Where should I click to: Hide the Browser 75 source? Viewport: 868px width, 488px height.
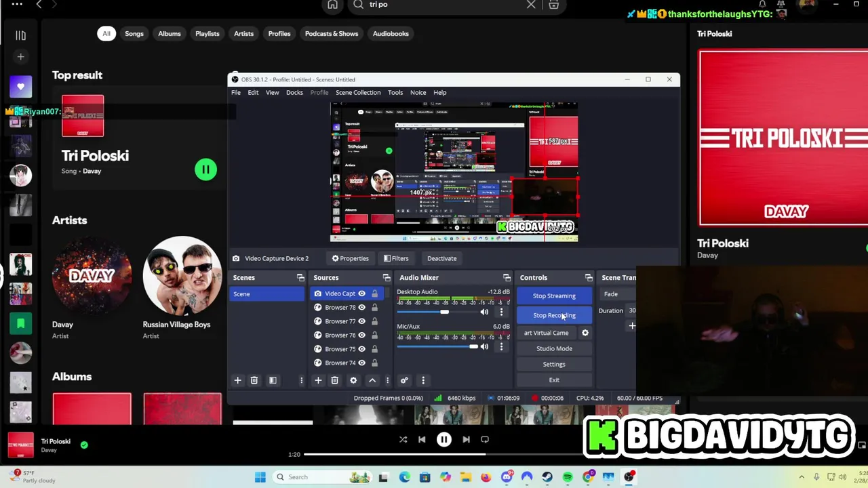[361, 349]
